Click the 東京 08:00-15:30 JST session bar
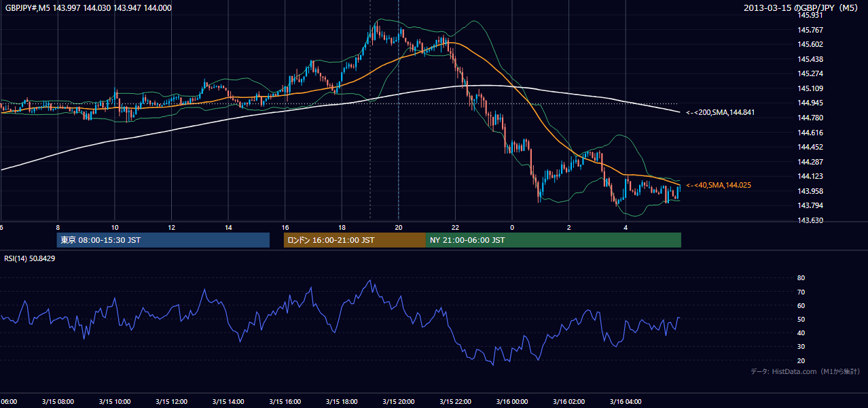 (163, 240)
